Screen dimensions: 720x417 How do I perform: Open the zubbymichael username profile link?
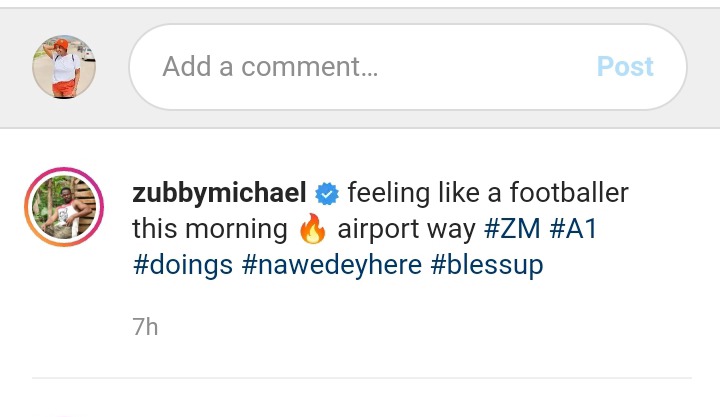219,193
